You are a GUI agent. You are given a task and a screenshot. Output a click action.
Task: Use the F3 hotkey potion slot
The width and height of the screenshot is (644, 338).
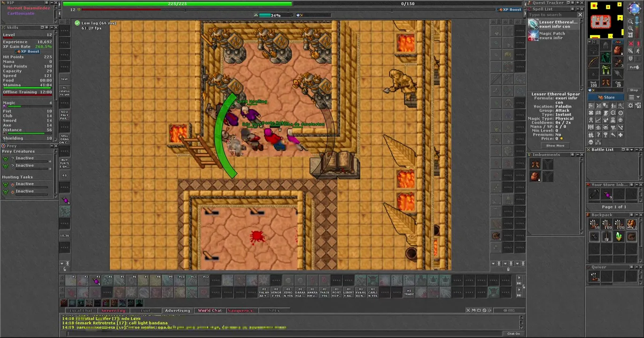click(x=95, y=280)
